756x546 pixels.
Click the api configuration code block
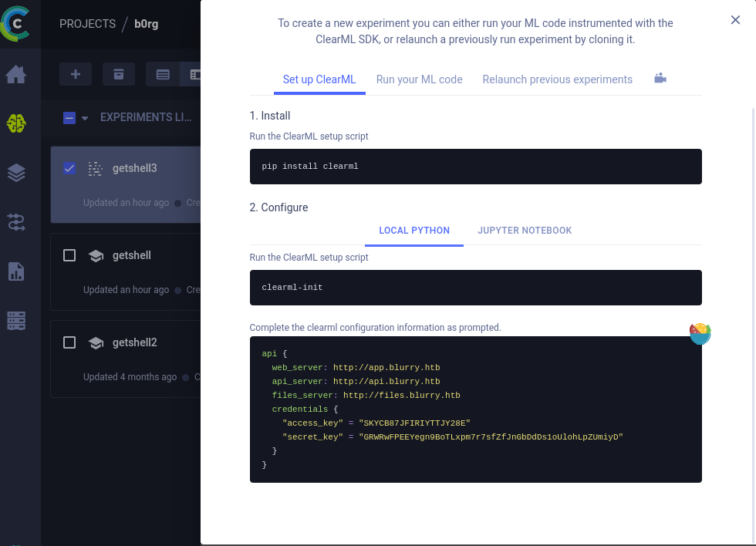pos(475,410)
